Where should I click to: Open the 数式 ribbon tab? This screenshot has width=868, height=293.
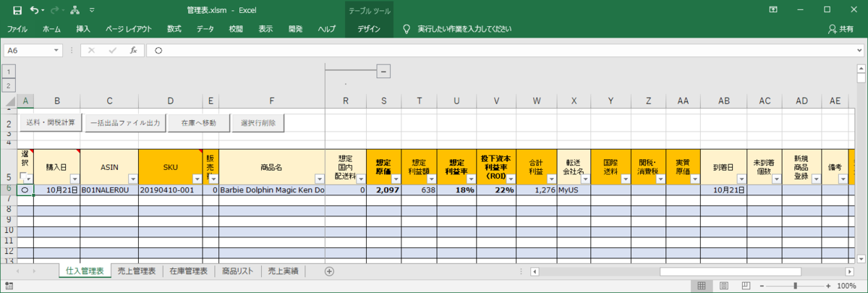click(174, 29)
